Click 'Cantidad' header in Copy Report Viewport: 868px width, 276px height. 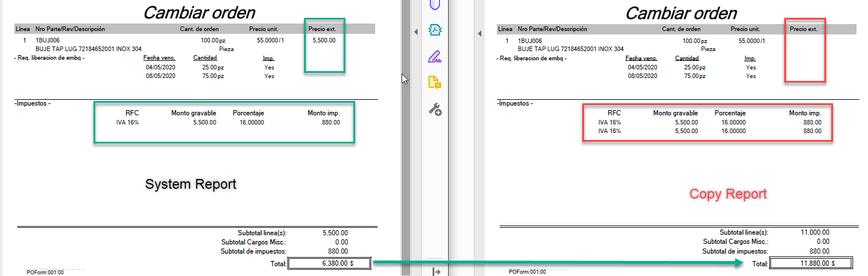pos(687,58)
